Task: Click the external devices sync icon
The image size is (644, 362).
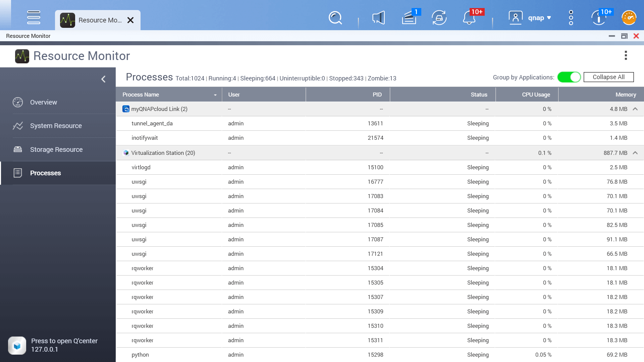Action: coord(439,18)
